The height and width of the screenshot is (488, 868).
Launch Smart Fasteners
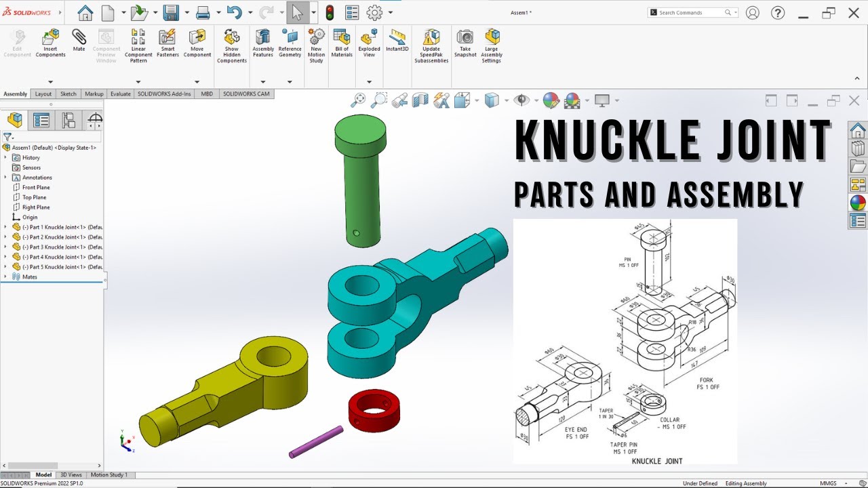point(167,43)
